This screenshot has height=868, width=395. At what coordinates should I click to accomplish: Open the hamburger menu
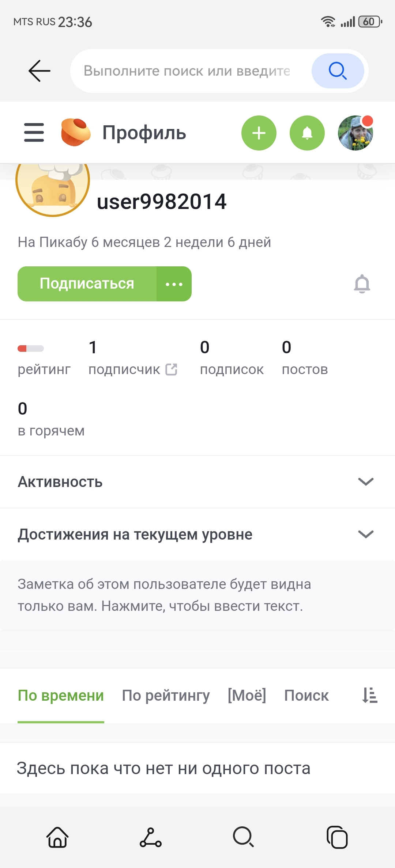[34, 132]
